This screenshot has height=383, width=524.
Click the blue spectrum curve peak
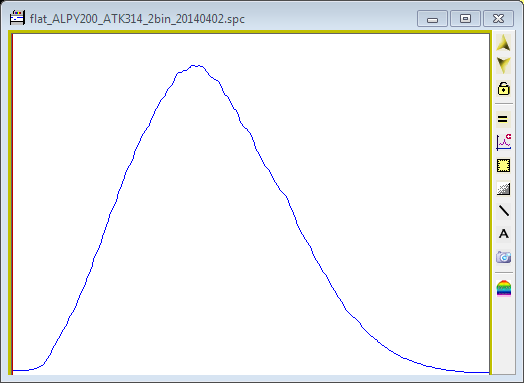(195, 66)
